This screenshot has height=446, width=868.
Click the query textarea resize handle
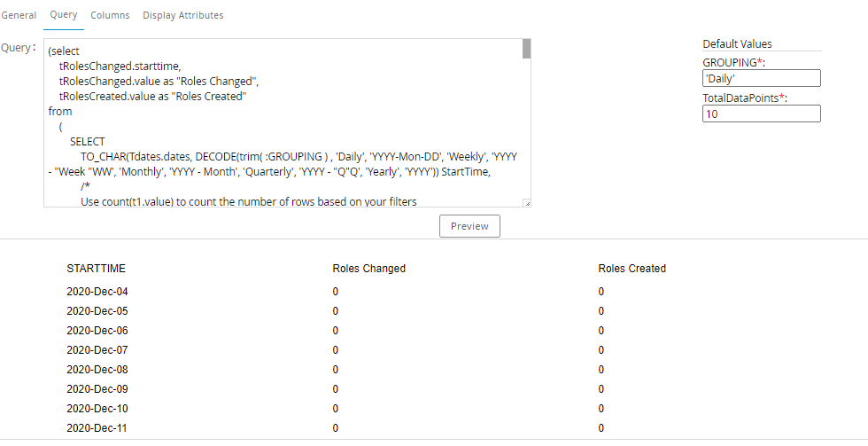click(x=526, y=203)
